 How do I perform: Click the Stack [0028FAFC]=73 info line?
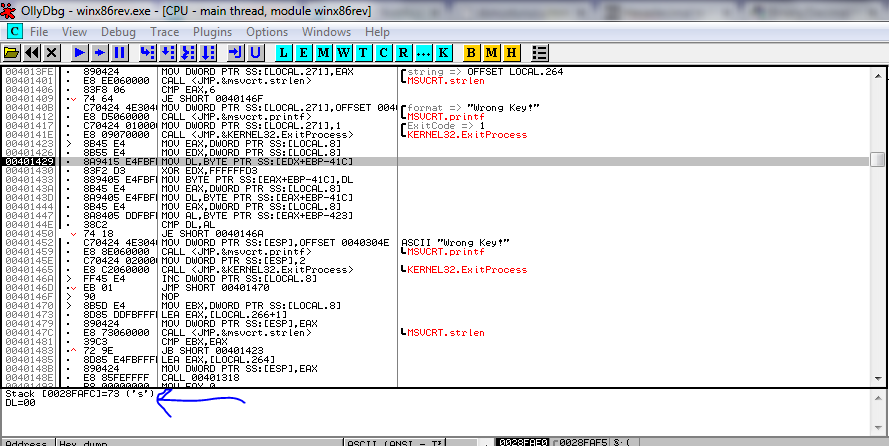(x=80, y=393)
